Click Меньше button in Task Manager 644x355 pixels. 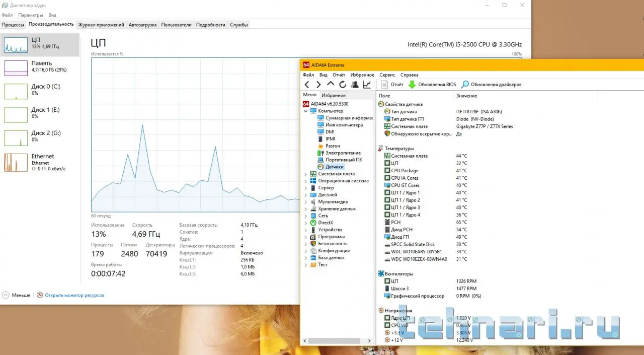pyautogui.click(x=17, y=295)
